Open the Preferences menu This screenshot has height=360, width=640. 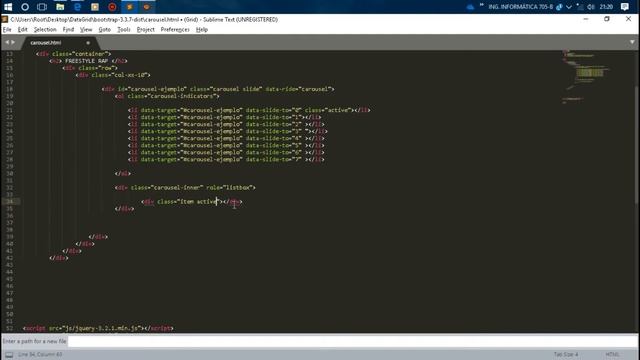(x=175, y=29)
